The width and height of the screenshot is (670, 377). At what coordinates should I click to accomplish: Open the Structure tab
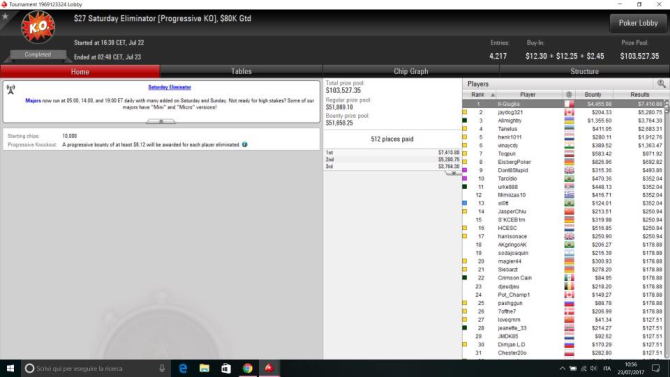click(584, 71)
